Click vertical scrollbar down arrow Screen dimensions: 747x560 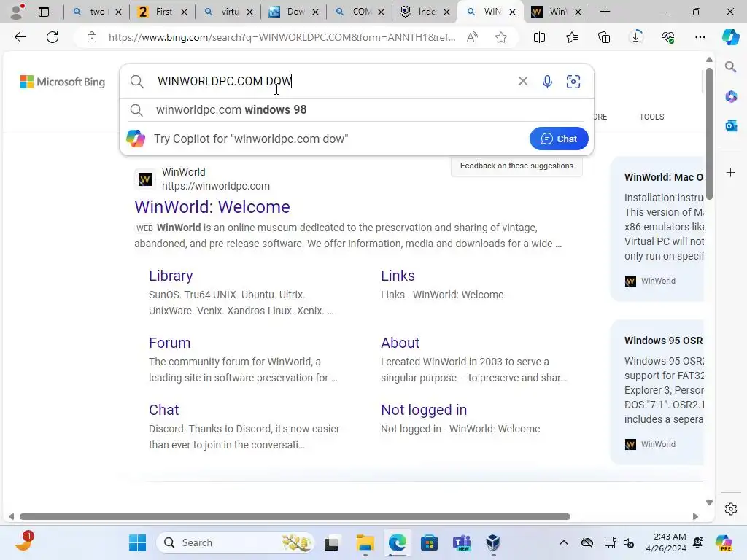click(x=709, y=502)
